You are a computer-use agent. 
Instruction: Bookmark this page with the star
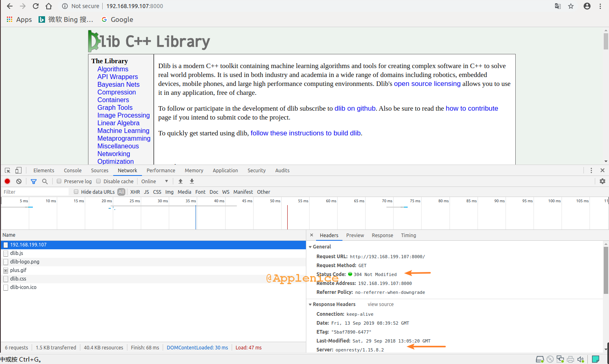571,6
